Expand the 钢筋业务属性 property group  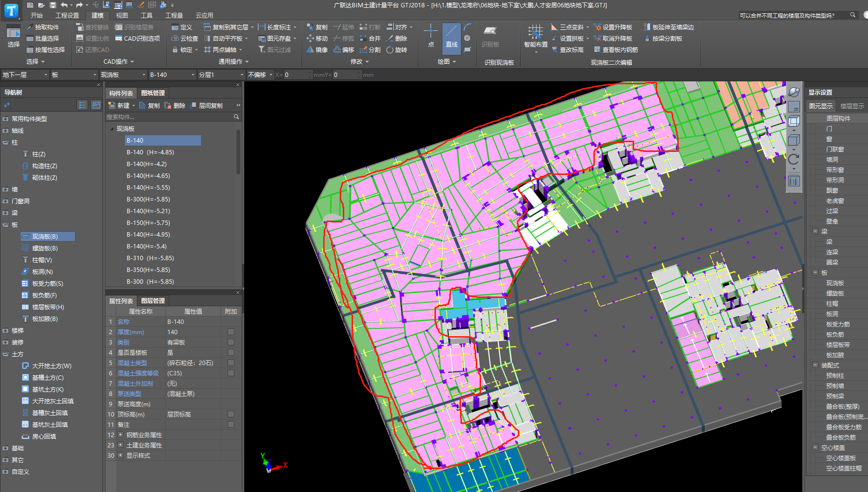pos(120,435)
